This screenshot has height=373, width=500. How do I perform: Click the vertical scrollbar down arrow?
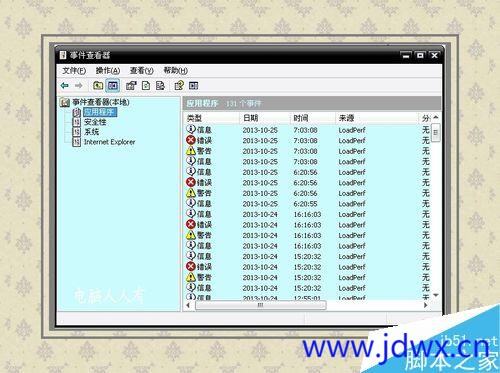click(x=436, y=295)
